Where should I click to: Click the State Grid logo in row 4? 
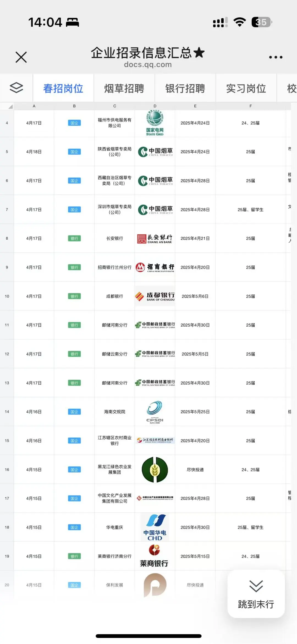[155, 123]
